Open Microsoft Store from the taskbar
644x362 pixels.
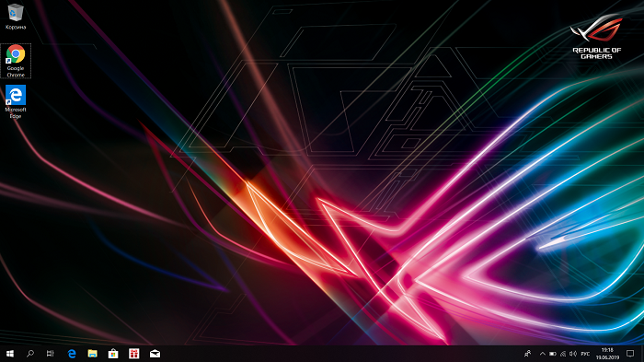point(113,354)
